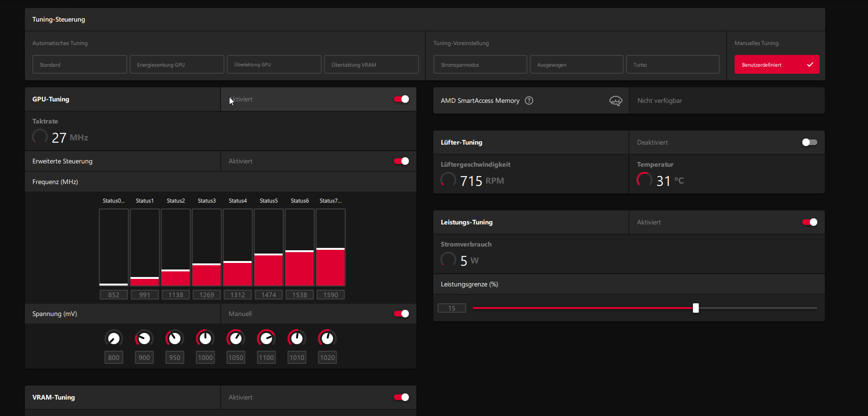868x416 pixels.
Task: Toggle the VRAM-Tuning switch
Action: coord(401,397)
